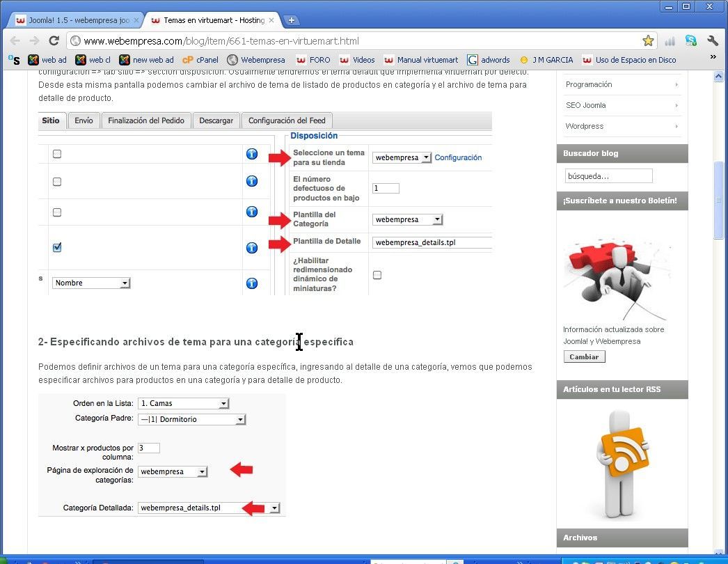The width and height of the screenshot is (728, 564).
Task: Expand Programación sidebar category
Action: coord(622,84)
